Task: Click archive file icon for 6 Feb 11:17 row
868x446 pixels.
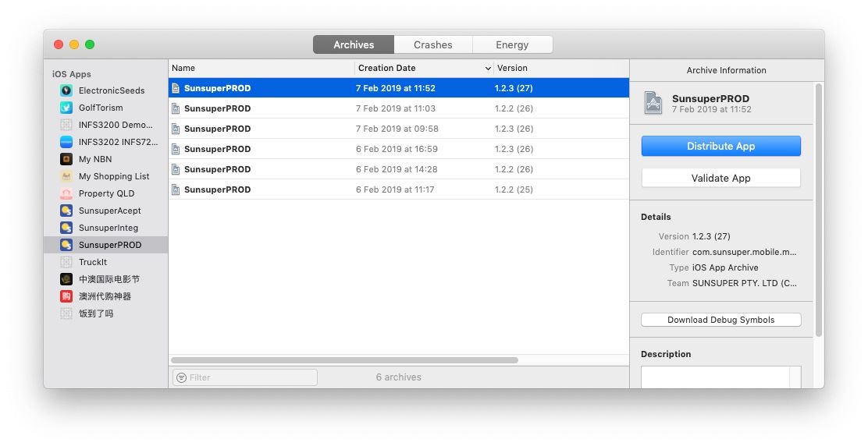Action: pos(176,189)
